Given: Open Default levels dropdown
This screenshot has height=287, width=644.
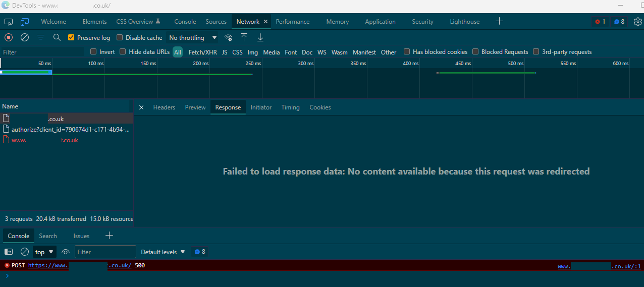Looking at the screenshot, I should click(x=163, y=252).
